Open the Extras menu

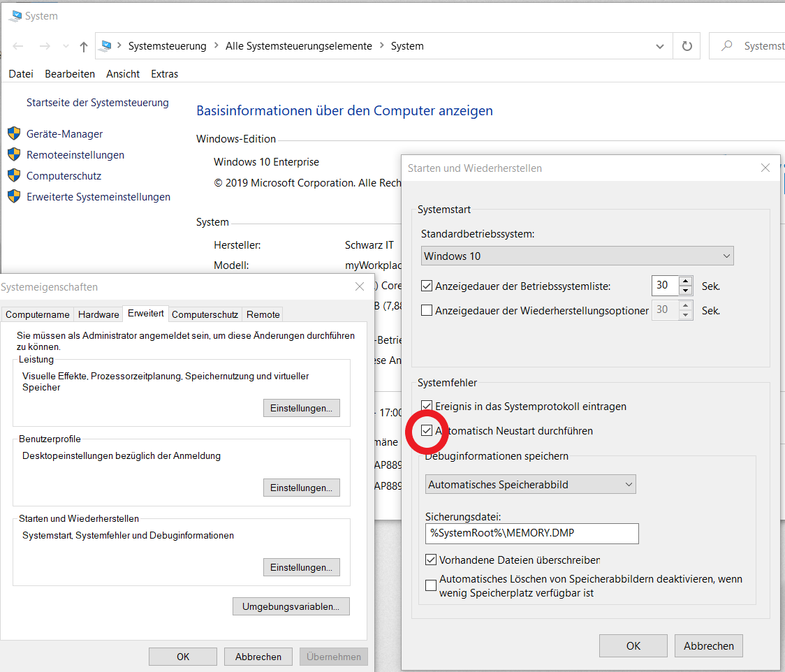point(165,73)
